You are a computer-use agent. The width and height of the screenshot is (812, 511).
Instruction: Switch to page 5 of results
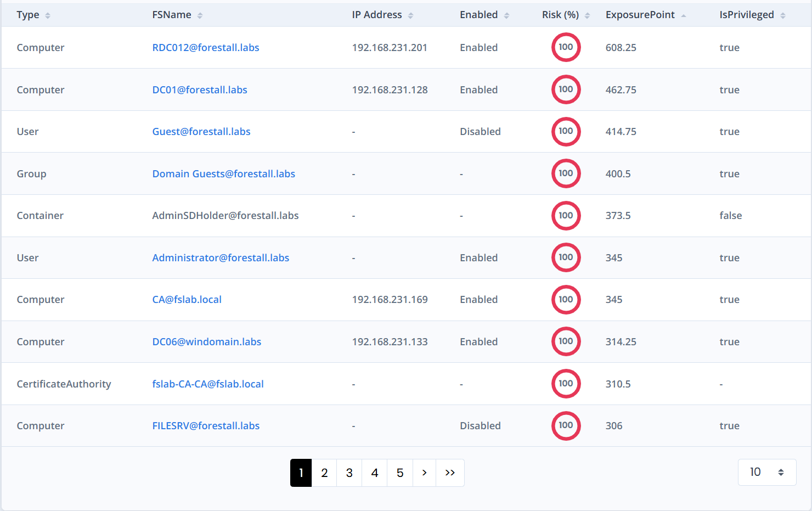pos(400,473)
